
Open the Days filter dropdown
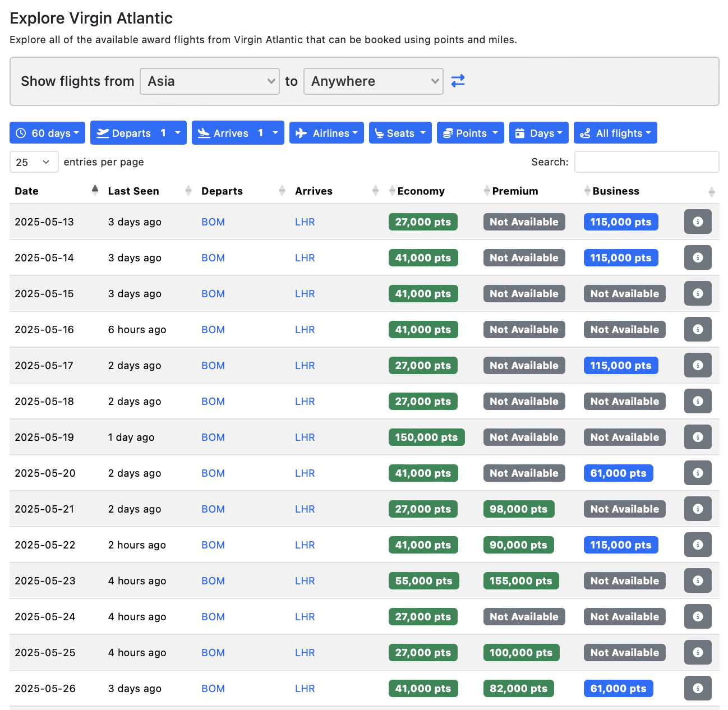[539, 133]
